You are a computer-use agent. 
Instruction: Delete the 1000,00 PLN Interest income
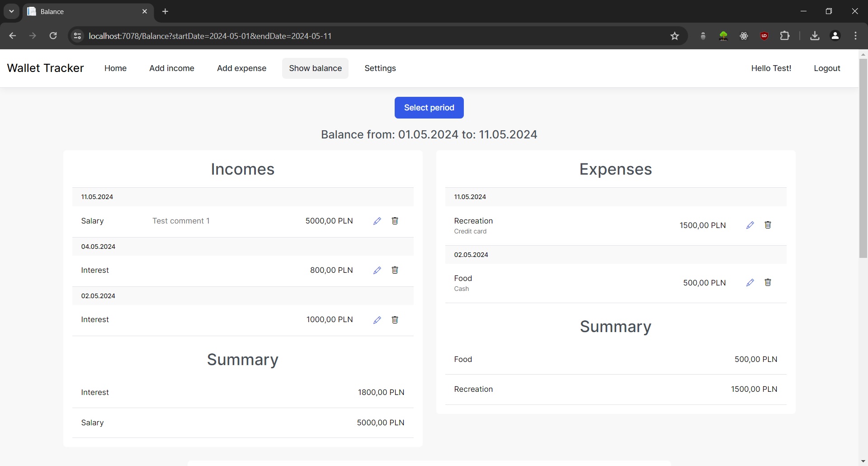pos(395,320)
